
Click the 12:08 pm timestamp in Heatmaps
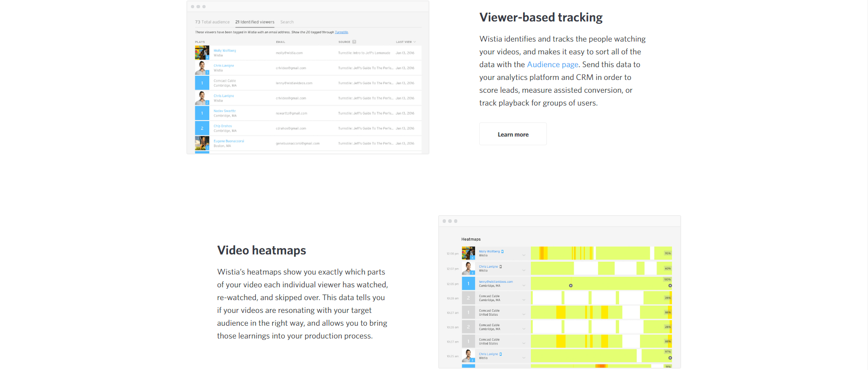click(452, 254)
